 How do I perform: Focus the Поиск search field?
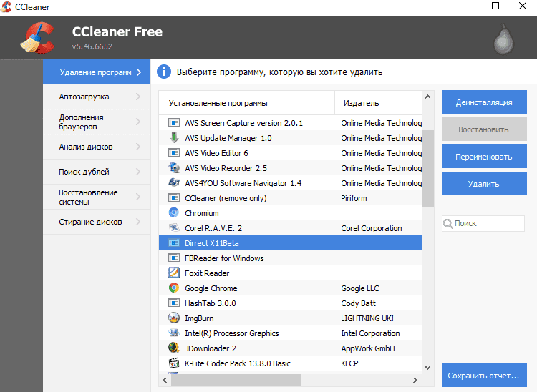483,223
